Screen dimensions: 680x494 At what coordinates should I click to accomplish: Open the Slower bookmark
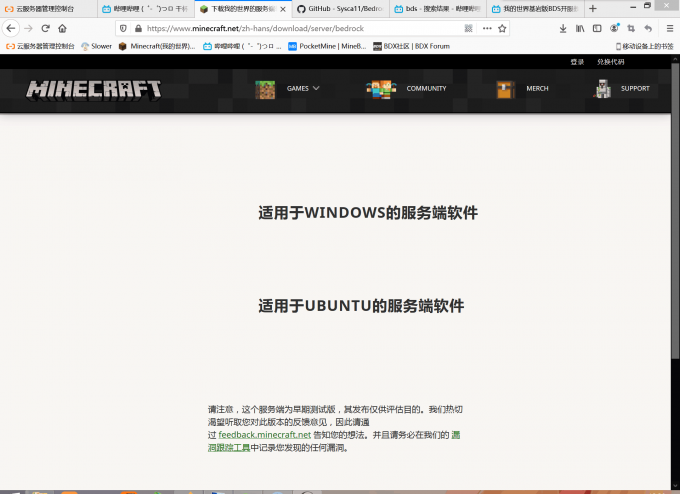point(96,46)
